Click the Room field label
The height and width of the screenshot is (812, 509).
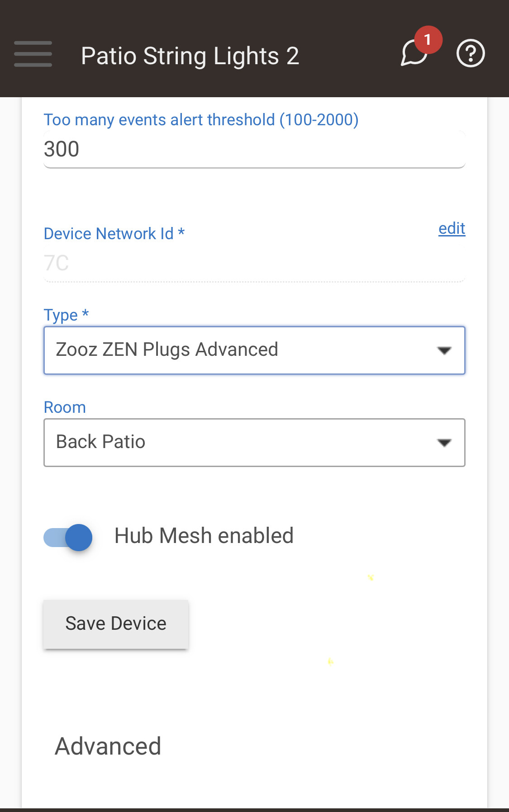[x=65, y=407]
